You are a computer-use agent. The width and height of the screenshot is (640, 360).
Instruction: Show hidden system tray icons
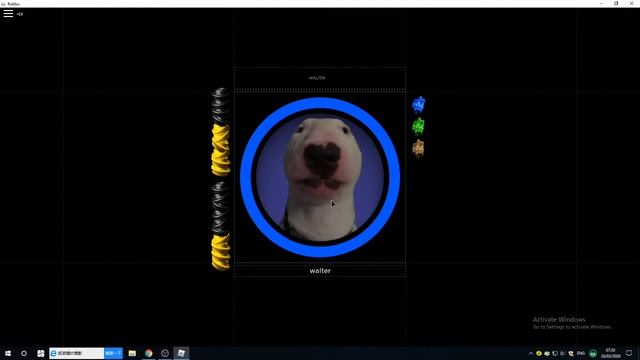point(531,353)
